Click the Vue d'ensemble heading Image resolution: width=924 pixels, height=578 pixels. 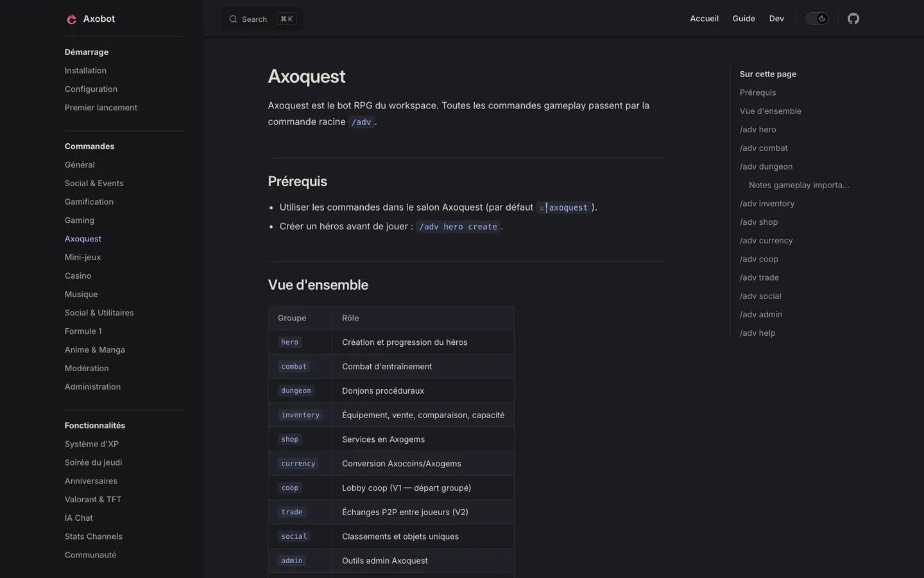pos(318,285)
